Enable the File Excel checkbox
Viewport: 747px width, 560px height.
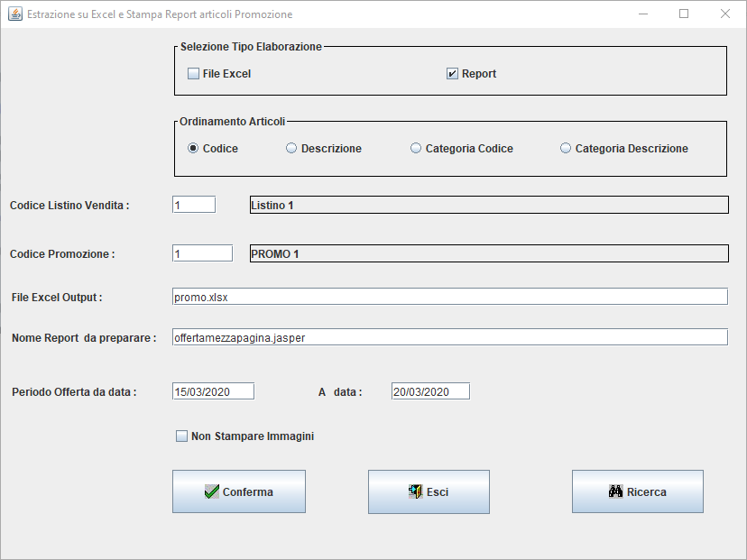pos(193,74)
